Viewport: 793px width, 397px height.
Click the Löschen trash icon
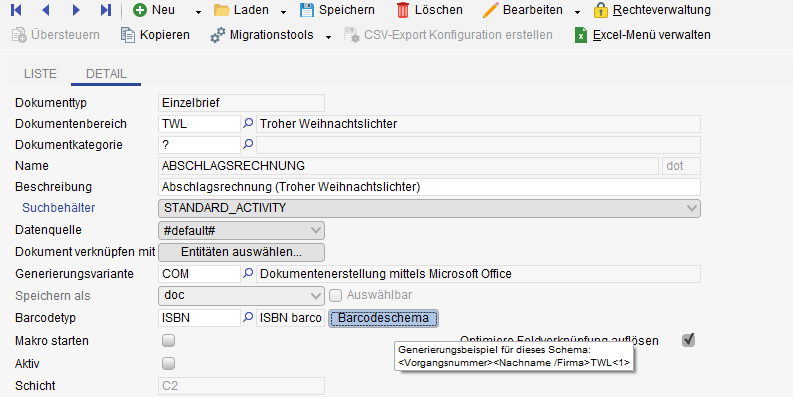(403, 10)
